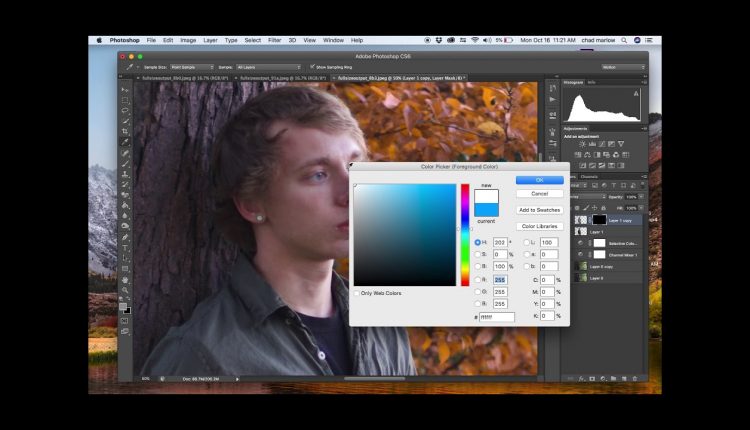This screenshot has width=750, height=430.
Task: Select the Layer 1 layer row
Action: (x=607, y=232)
